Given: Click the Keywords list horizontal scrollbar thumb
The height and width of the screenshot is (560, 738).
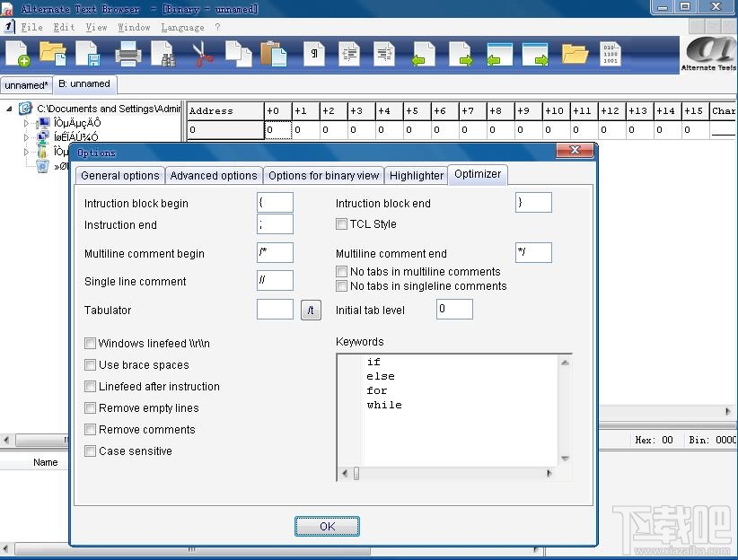Looking at the screenshot, I should click(356, 473).
